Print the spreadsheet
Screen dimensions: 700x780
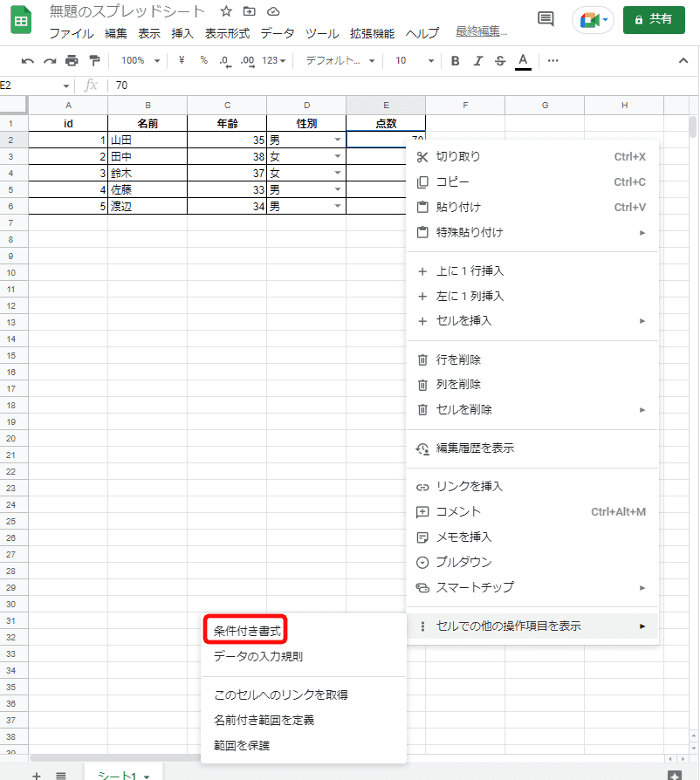tap(71, 61)
